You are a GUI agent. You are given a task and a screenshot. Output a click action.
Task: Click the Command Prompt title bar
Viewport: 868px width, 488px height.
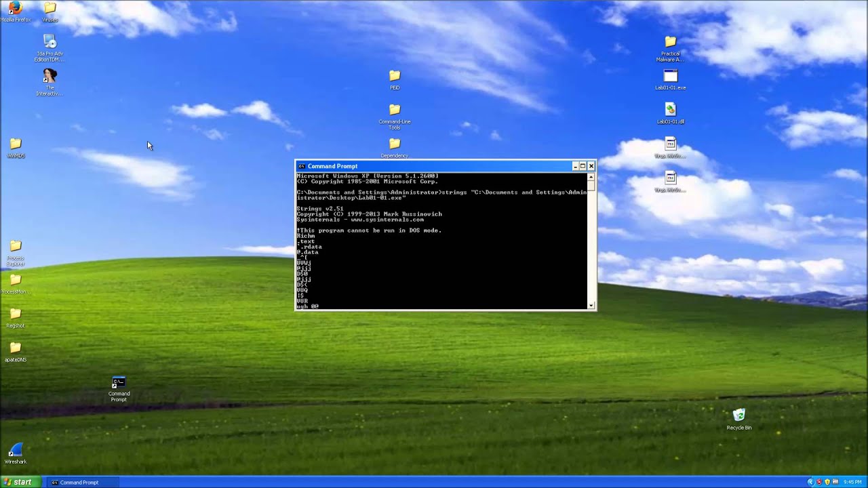[446, 166]
